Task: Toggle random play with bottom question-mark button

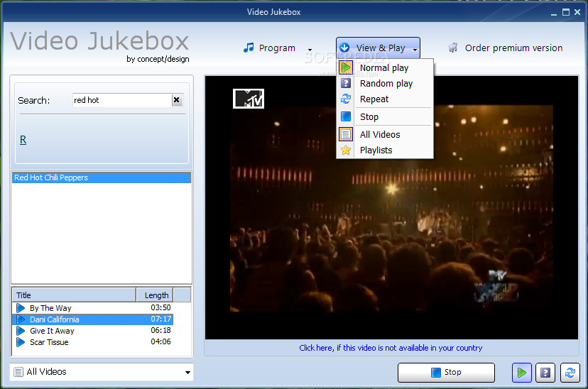Action: 545,373
